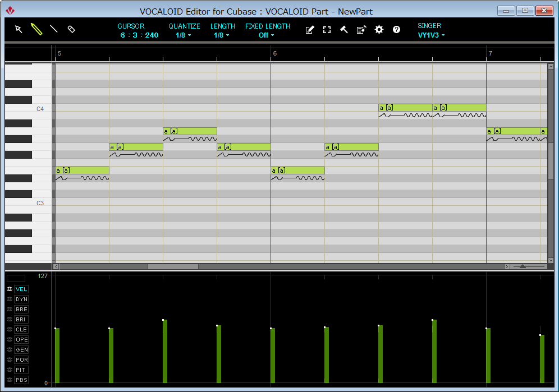Select the DYN parameter tab

[21, 299]
